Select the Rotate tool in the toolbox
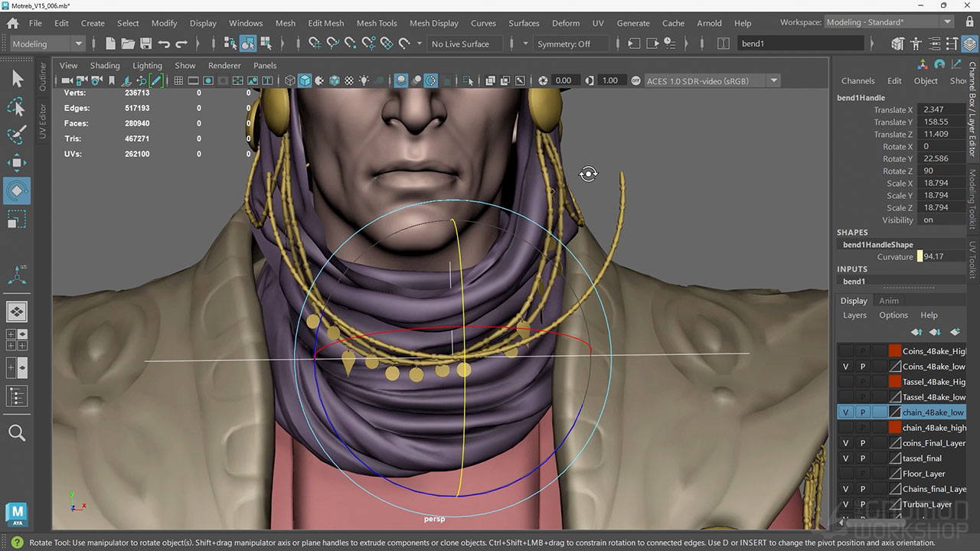 [17, 191]
